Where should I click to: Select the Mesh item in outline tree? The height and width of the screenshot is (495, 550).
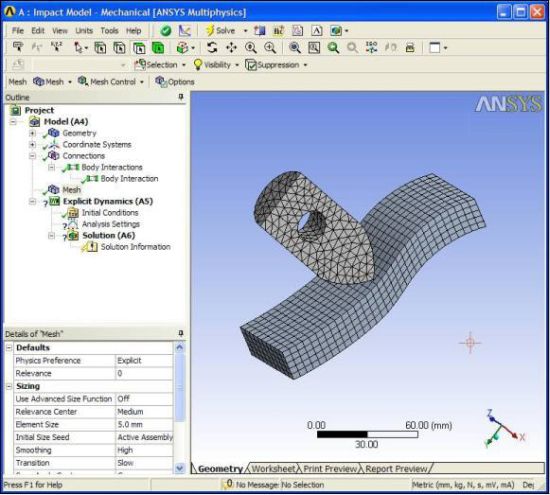tap(72, 190)
